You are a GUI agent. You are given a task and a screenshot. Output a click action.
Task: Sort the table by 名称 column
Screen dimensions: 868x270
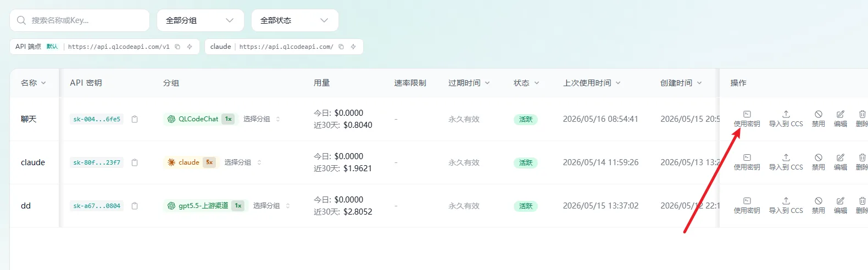34,83
